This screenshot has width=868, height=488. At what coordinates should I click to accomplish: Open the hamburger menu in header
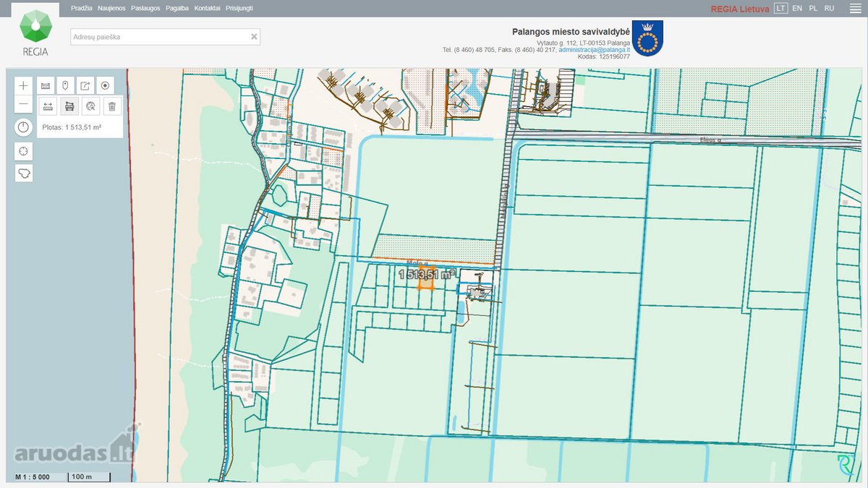(854, 8)
